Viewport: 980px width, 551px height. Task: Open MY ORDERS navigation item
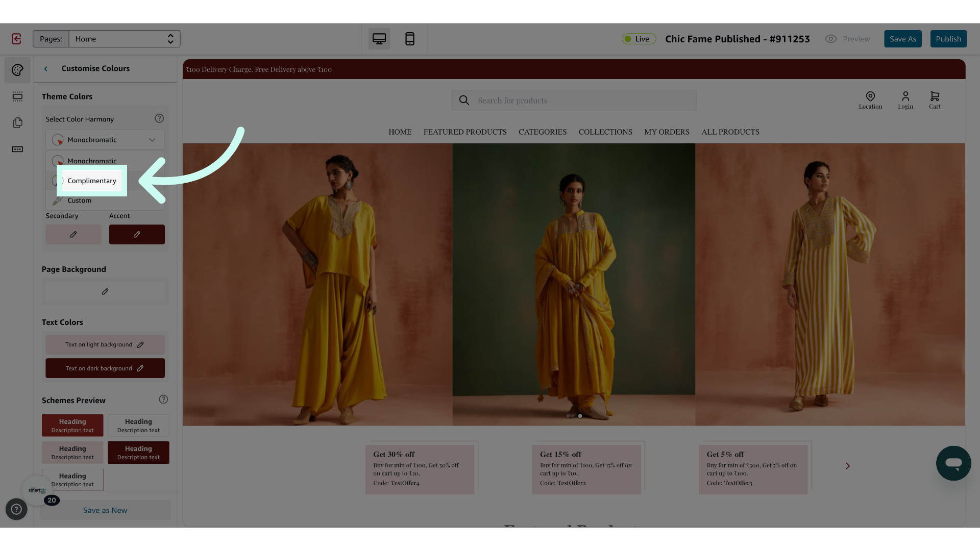click(667, 132)
